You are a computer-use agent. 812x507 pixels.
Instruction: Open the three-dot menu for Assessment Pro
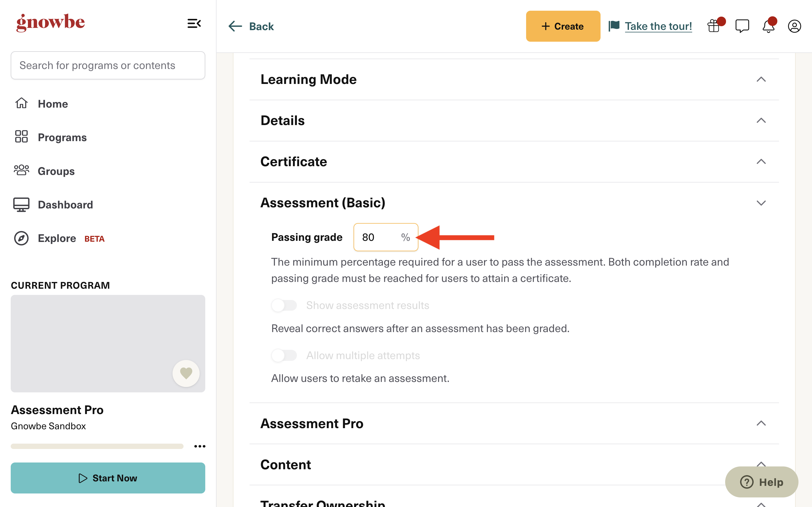coord(200,446)
